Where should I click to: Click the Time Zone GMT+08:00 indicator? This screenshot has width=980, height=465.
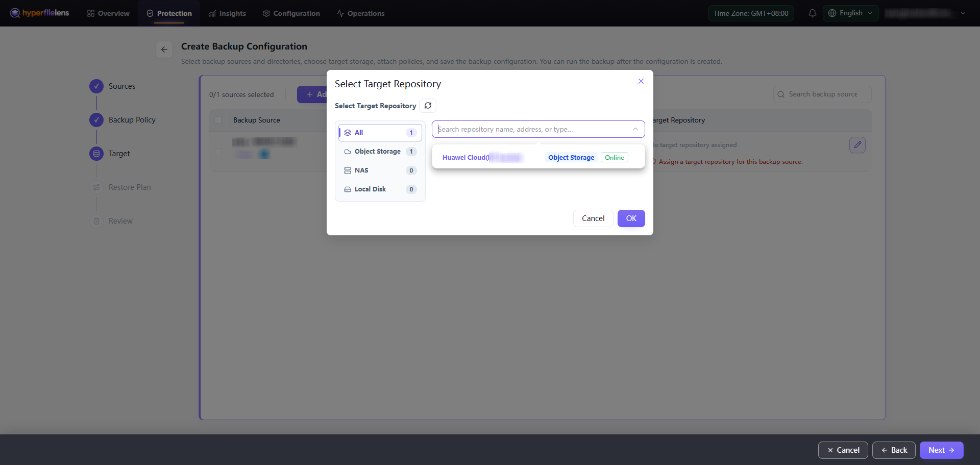point(751,13)
